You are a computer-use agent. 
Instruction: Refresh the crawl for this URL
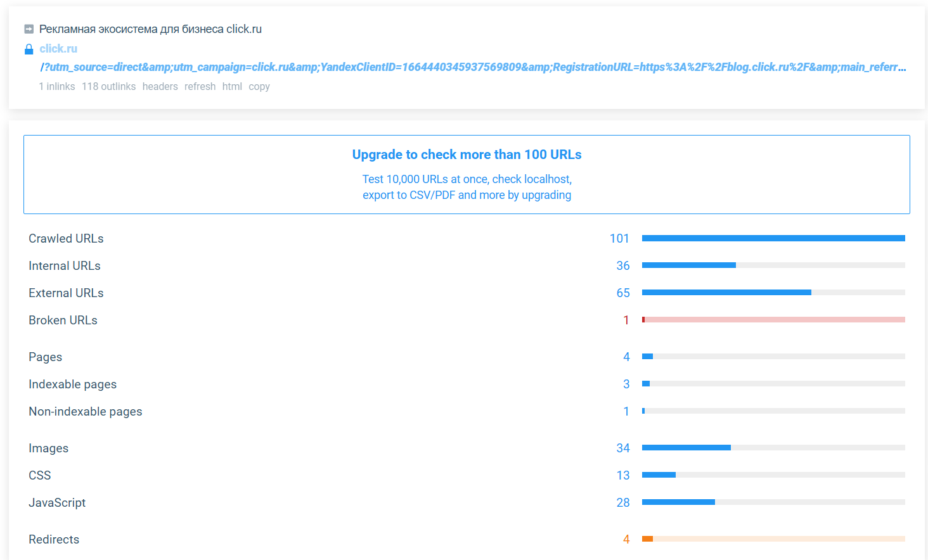(x=200, y=87)
